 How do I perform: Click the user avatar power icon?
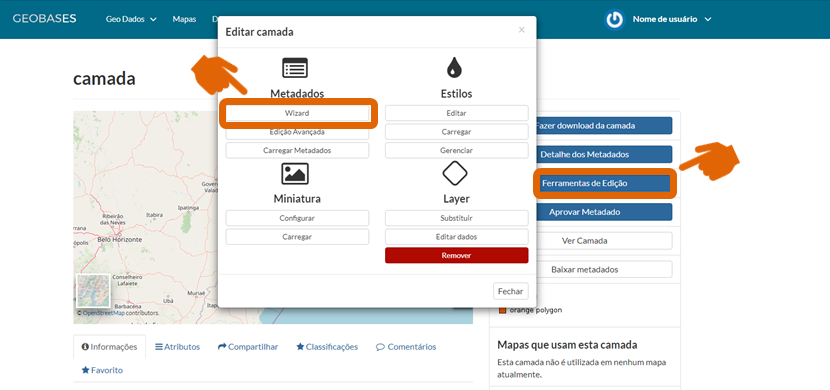[615, 20]
